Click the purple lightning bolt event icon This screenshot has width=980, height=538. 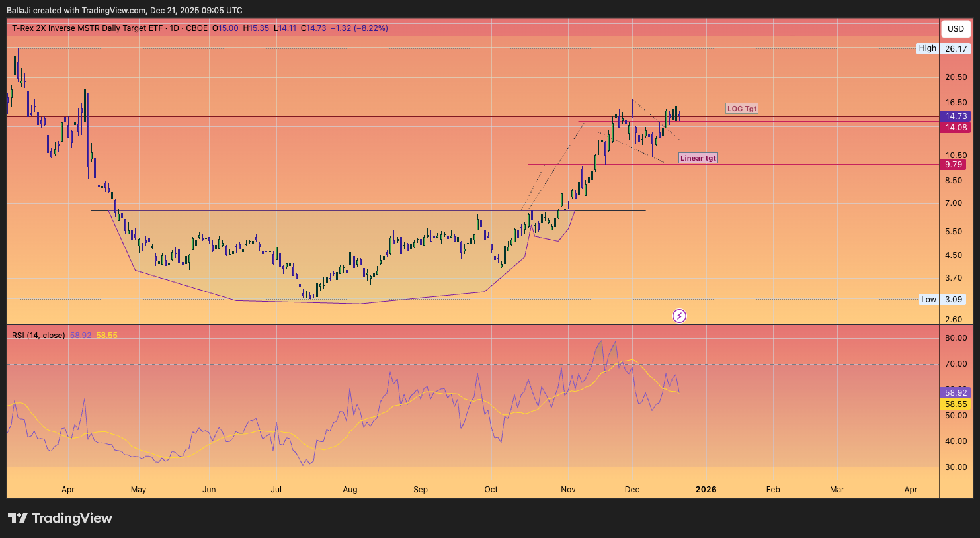[x=679, y=316]
